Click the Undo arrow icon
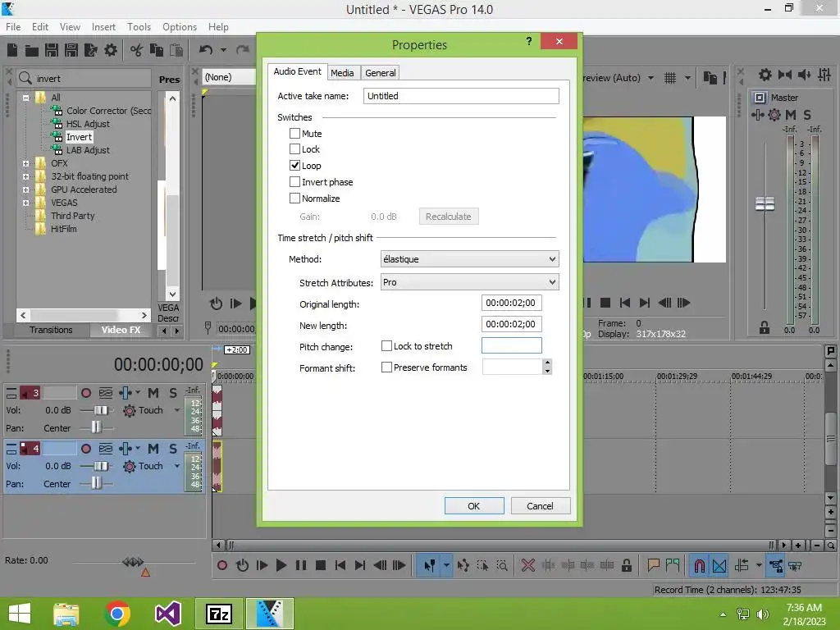Image resolution: width=840 pixels, height=630 pixels. click(206, 50)
